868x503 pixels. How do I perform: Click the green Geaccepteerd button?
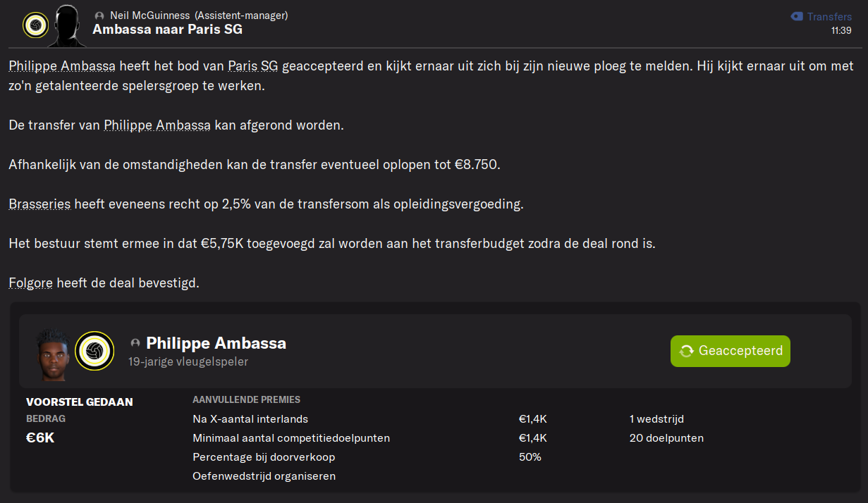[x=731, y=351]
